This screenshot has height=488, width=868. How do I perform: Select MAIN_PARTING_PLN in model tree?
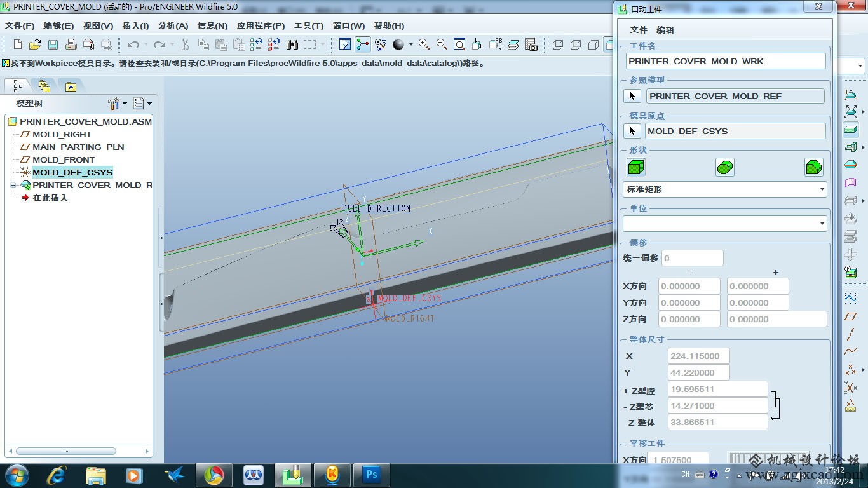click(78, 147)
